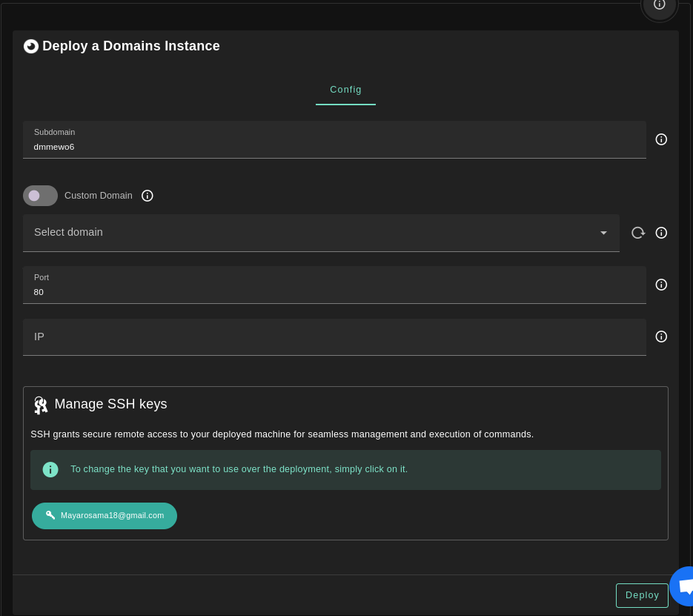693x616 pixels.
Task: Enable the Custom Domain toggle
Action: click(x=40, y=196)
